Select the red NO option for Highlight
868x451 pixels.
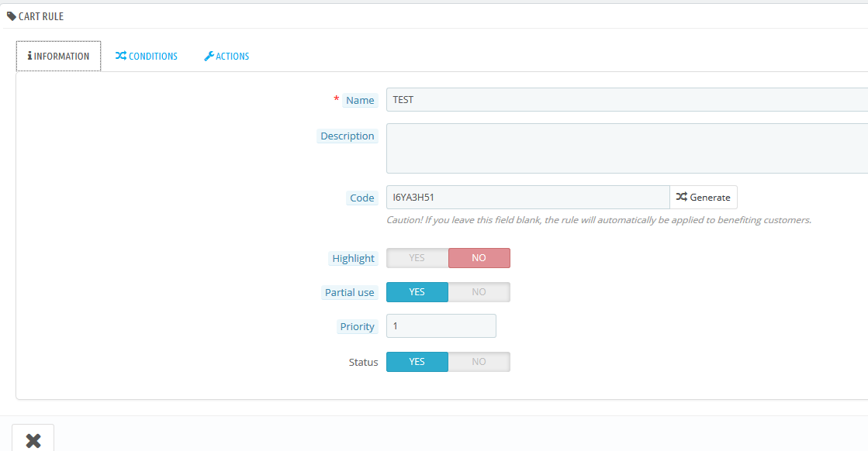[x=479, y=258]
